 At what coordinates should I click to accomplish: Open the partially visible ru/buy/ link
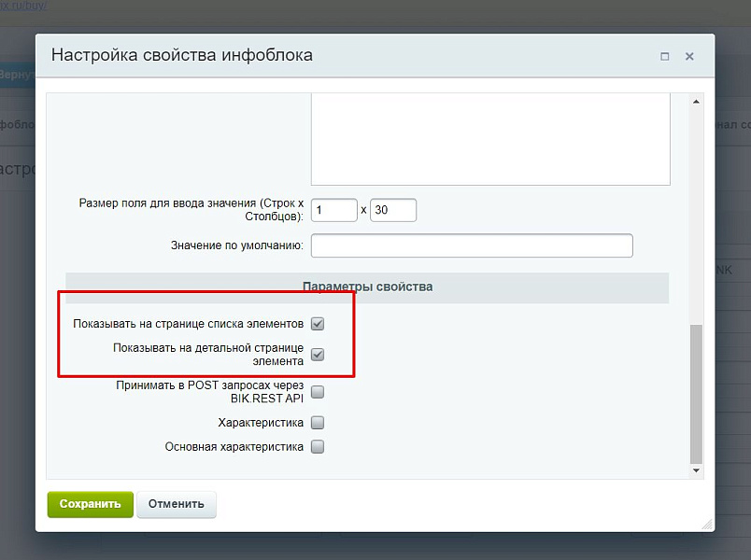23,6
